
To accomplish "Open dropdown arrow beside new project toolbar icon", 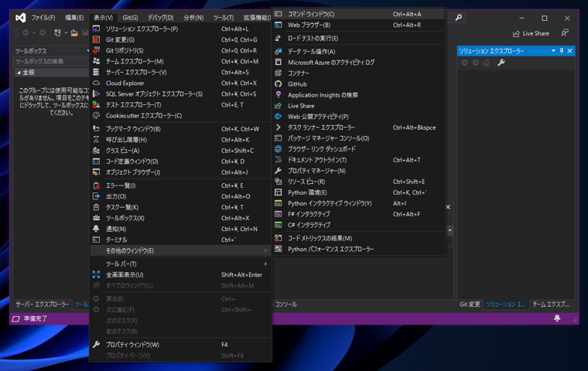I will coord(66,33).
